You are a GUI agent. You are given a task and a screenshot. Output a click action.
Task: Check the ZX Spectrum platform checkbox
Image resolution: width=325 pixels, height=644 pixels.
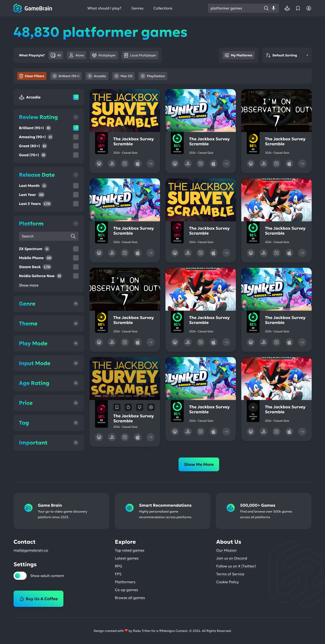pyautogui.click(x=76, y=249)
